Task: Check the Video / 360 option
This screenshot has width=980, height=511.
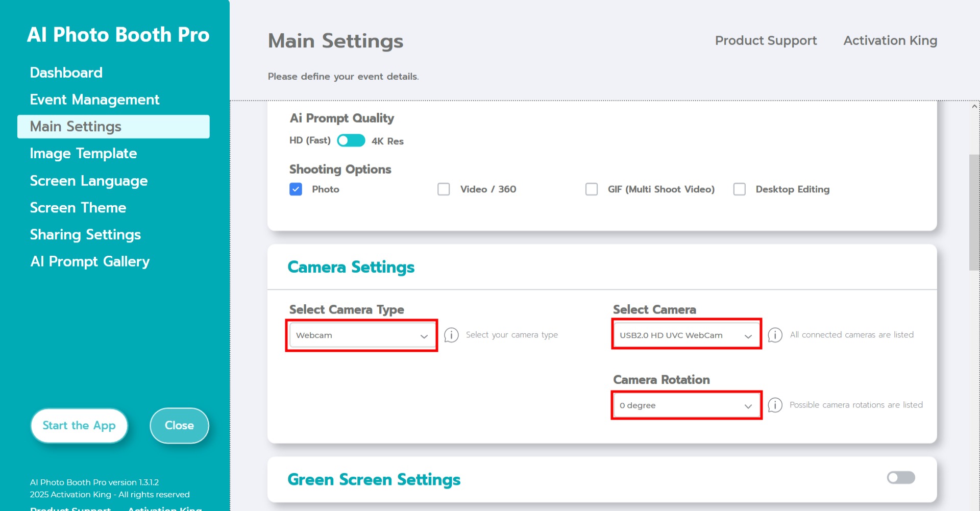Action: click(444, 189)
